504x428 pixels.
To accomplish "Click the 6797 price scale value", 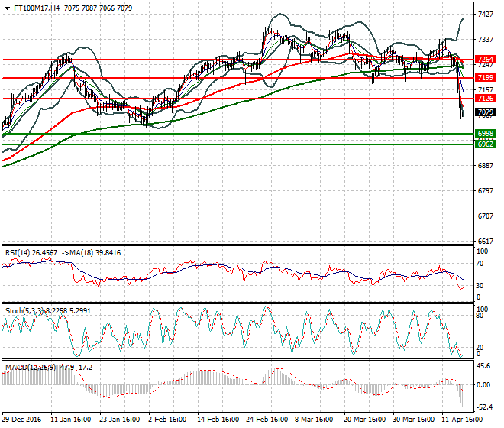I will (x=485, y=190).
